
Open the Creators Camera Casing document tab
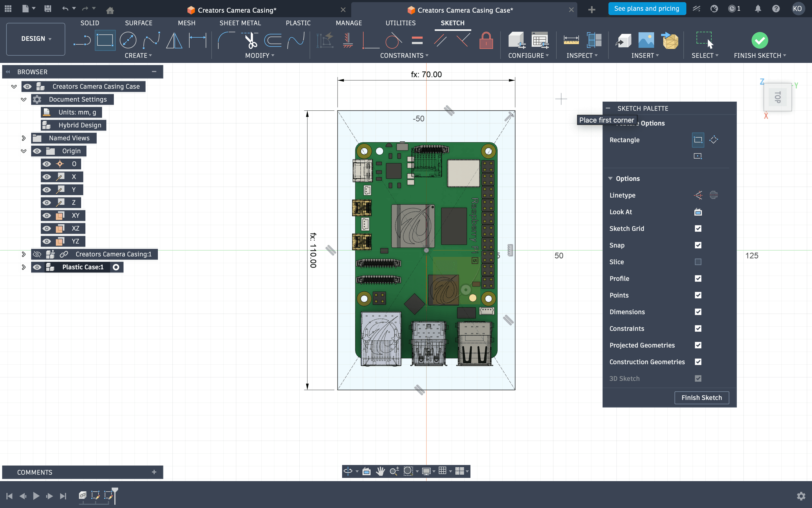[237, 10]
